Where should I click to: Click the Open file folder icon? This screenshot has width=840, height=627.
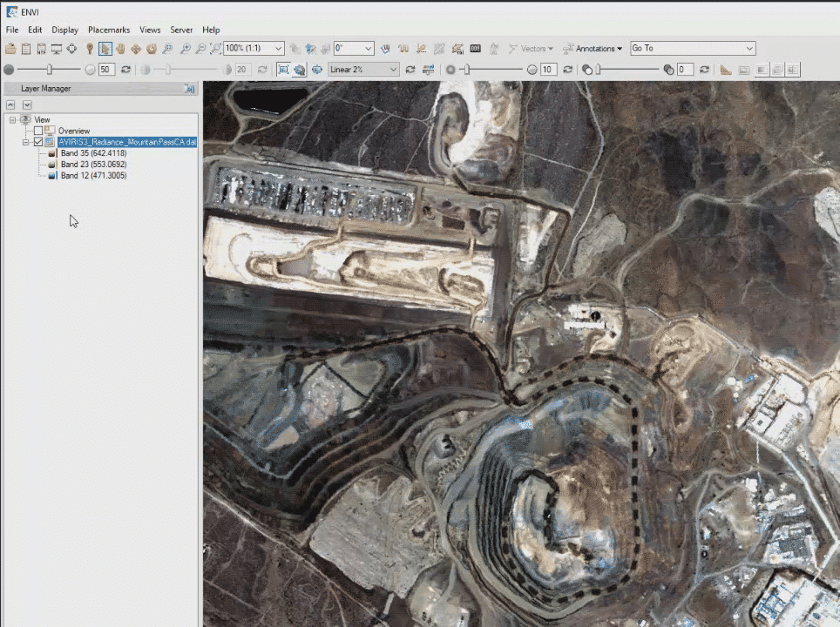click(10, 49)
